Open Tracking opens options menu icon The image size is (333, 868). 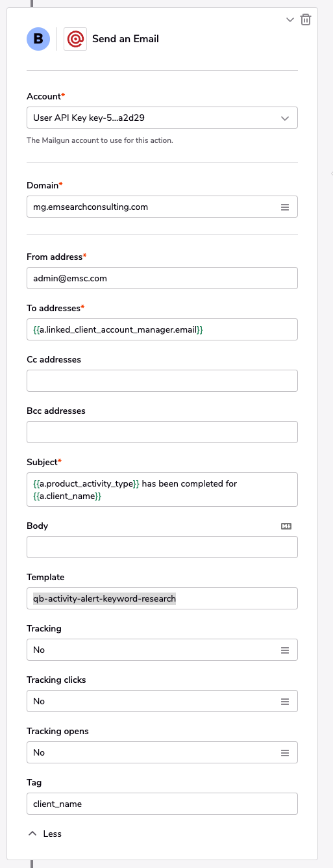(284, 752)
